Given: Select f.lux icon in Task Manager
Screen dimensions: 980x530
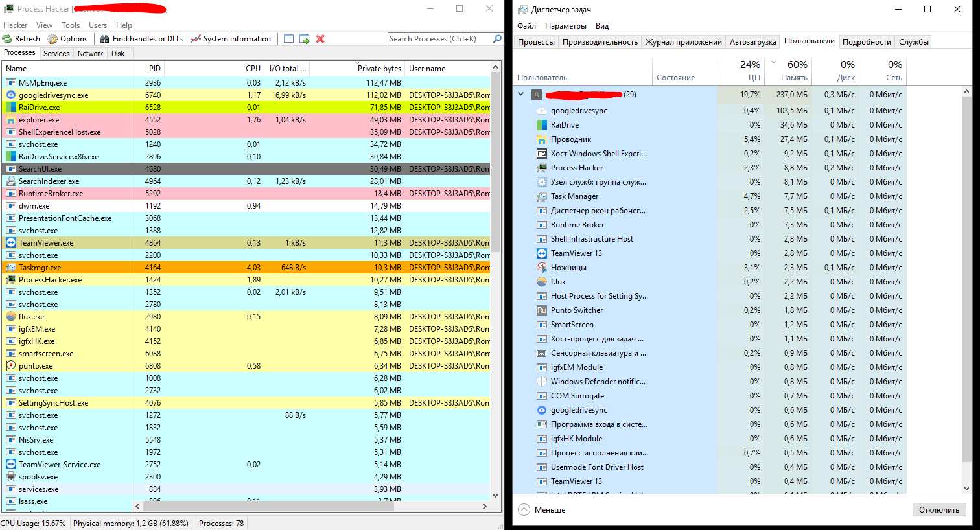Looking at the screenshot, I should 542,282.
